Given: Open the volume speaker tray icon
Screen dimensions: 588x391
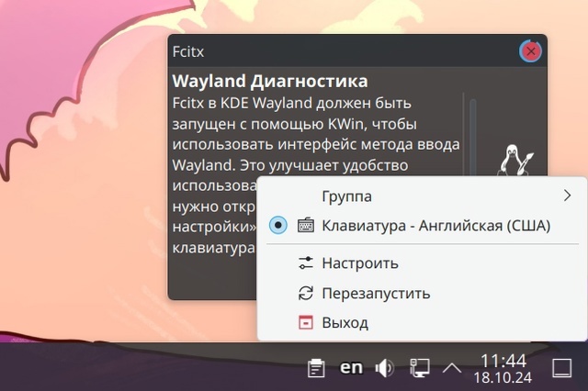Looking at the screenshot, I should click(x=385, y=368).
